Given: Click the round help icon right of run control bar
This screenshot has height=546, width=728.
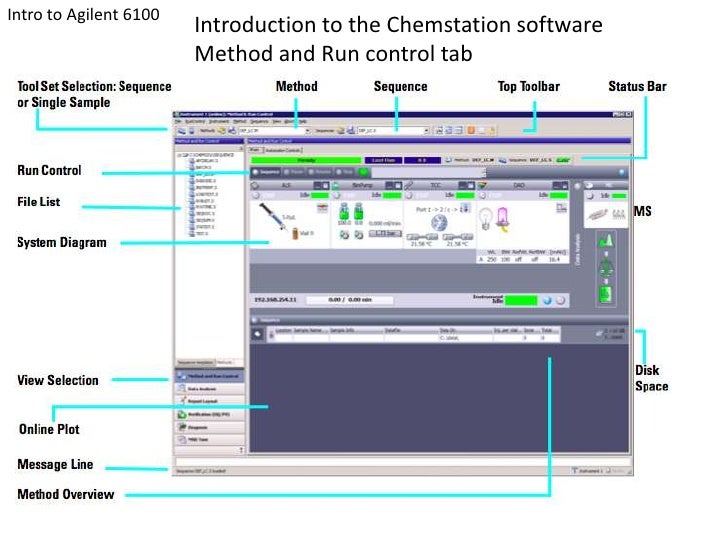Looking at the screenshot, I should coord(622,172).
